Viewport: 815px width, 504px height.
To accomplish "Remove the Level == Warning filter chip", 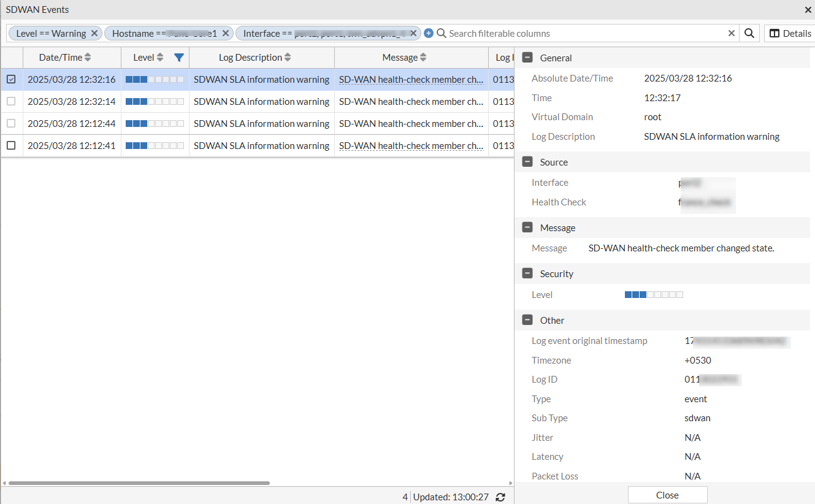I will click(x=94, y=33).
